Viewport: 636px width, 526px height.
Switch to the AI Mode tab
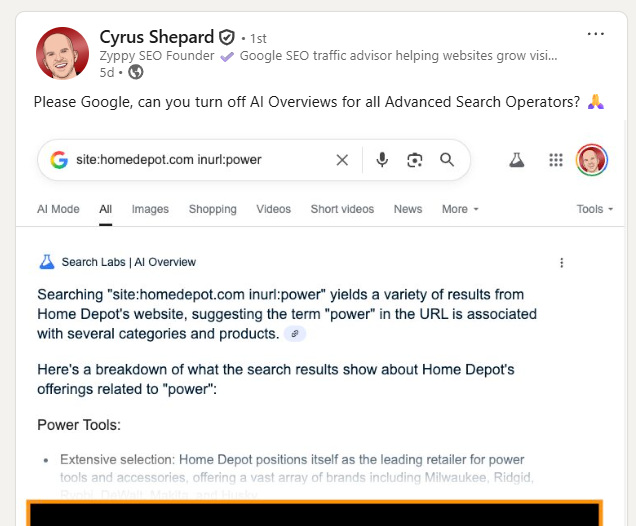tap(58, 209)
